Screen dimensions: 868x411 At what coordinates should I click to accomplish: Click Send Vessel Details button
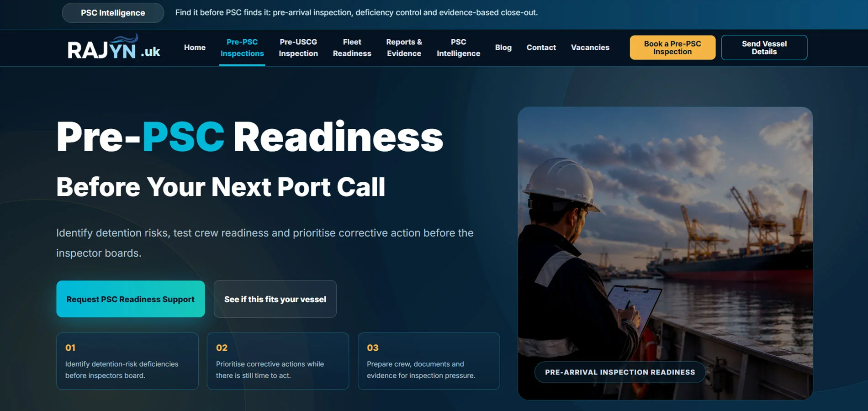pyautogui.click(x=764, y=47)
